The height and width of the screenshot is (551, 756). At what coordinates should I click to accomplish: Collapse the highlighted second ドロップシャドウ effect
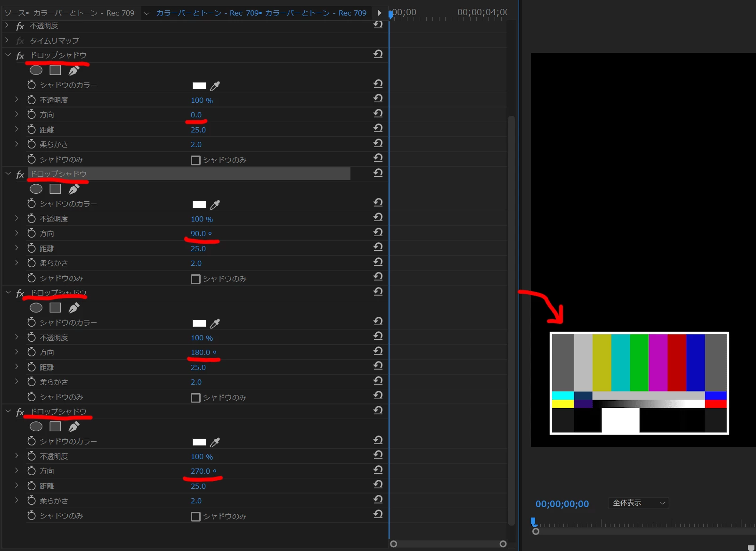(8, 174)
